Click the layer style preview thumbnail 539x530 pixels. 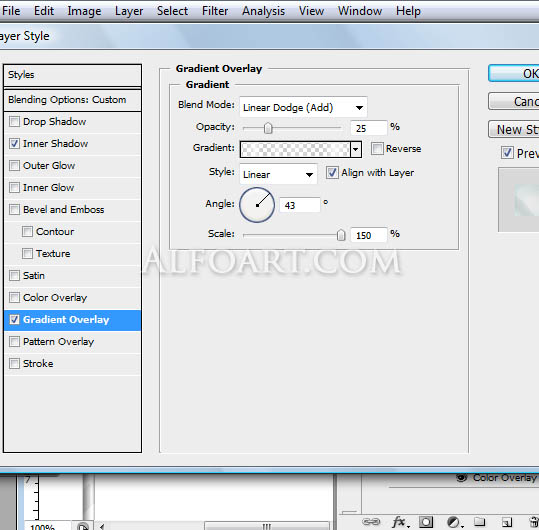518,200
